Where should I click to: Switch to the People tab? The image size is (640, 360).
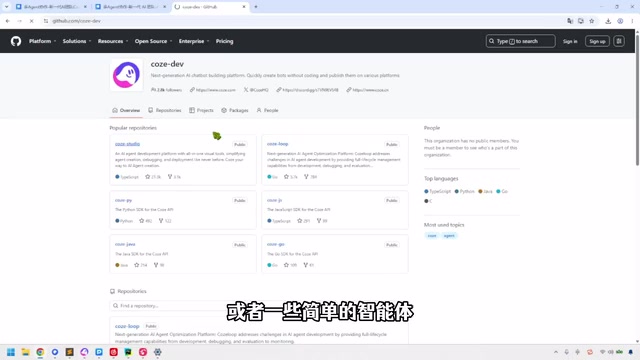pyautogui.click(x=267, y=110)
